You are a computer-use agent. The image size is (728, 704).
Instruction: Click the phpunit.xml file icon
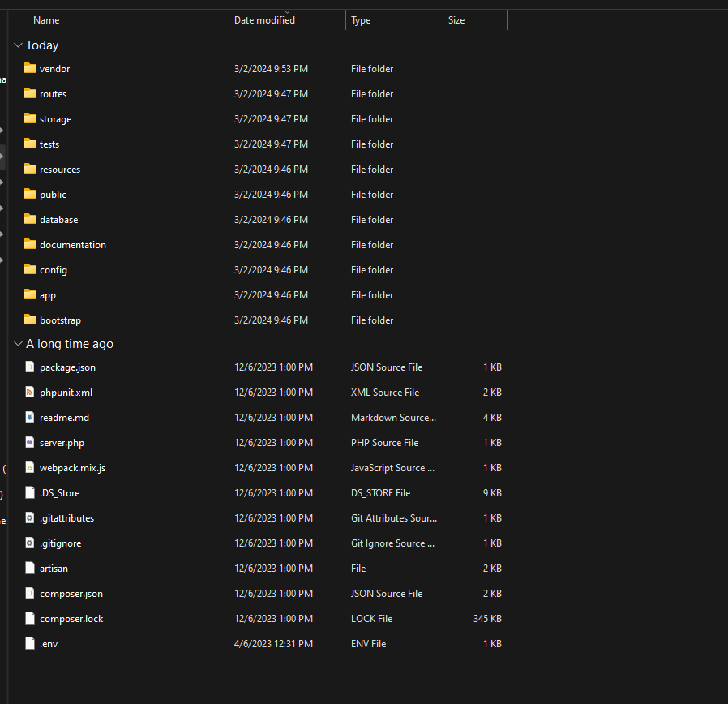tap(30, 392)
